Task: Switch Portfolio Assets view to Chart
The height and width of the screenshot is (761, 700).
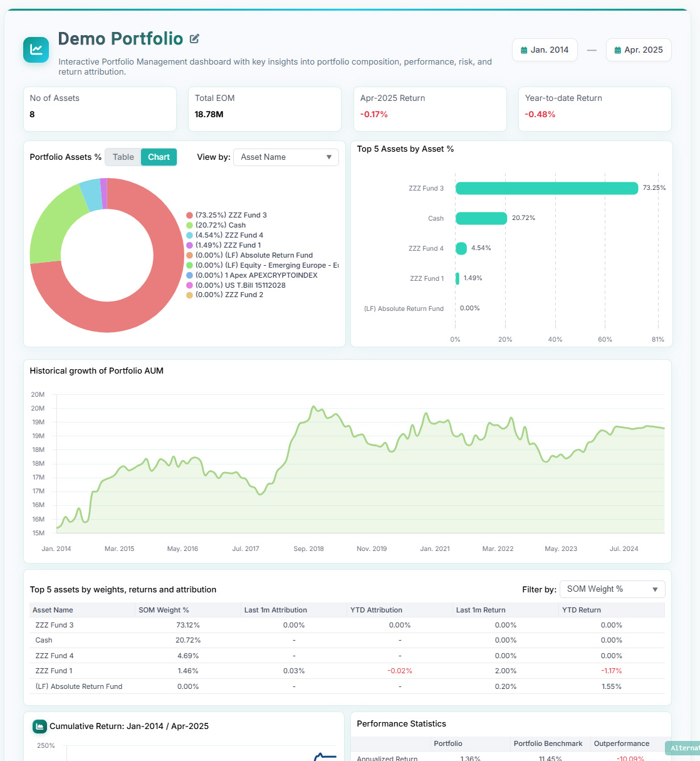Action: 159,157
